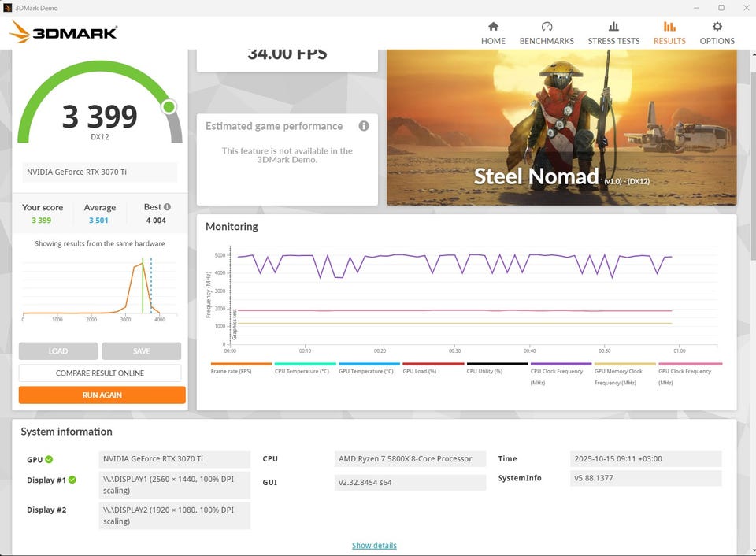Click green check icon beside GPU label

[x=49, y=459]
